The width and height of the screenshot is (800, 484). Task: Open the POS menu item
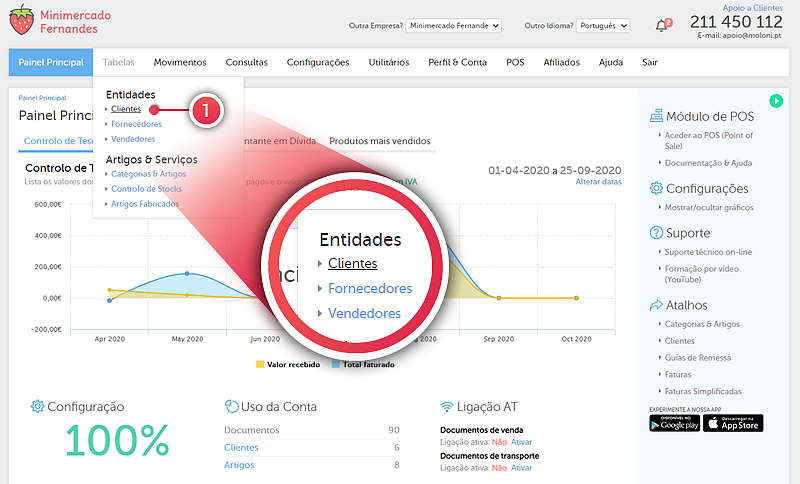click(x=515, y=62)
